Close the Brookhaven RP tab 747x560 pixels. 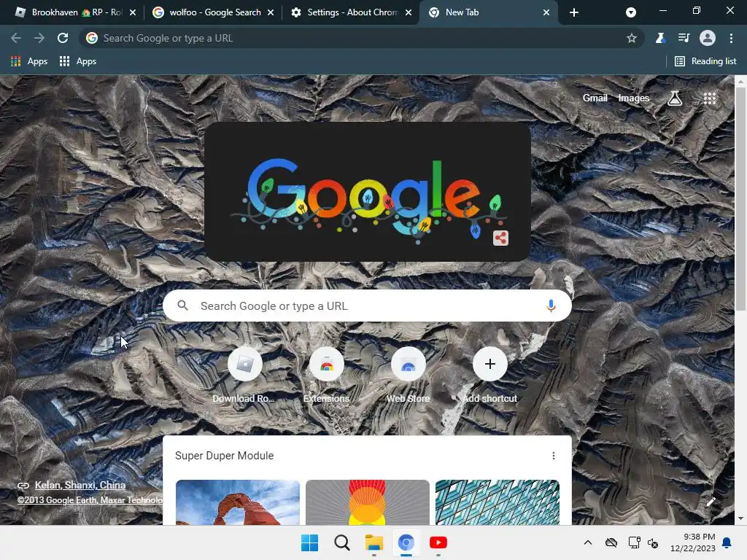[x=133, y=12]
